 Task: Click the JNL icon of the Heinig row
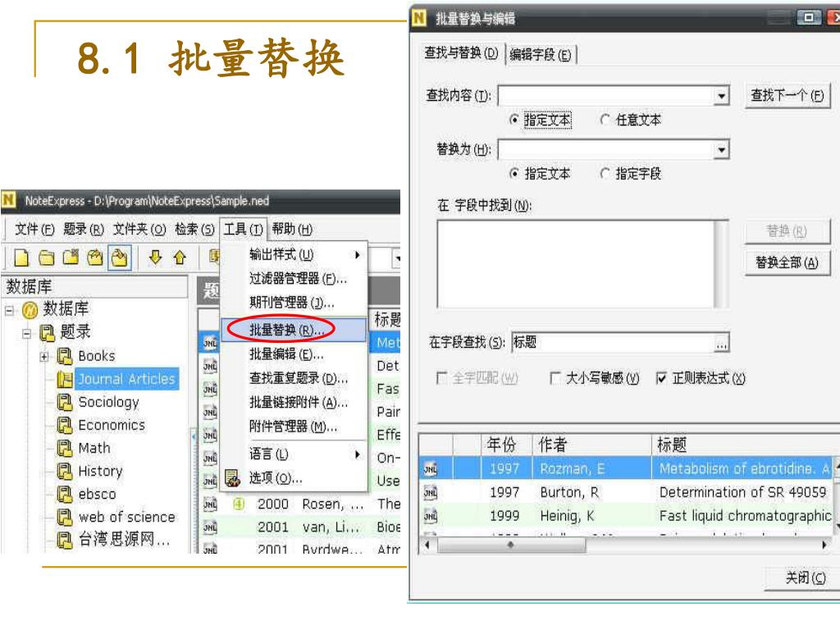(x=431, y=515)
